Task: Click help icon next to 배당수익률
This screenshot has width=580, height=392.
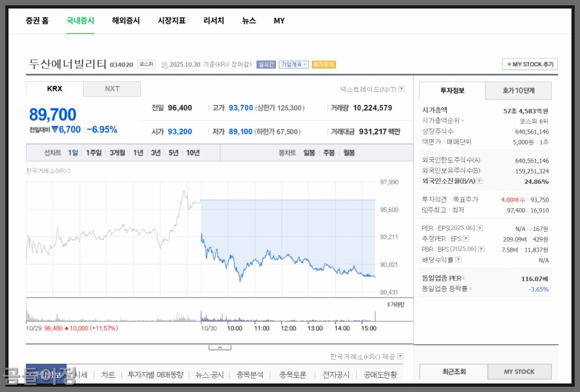Action: tap(459, 259)
